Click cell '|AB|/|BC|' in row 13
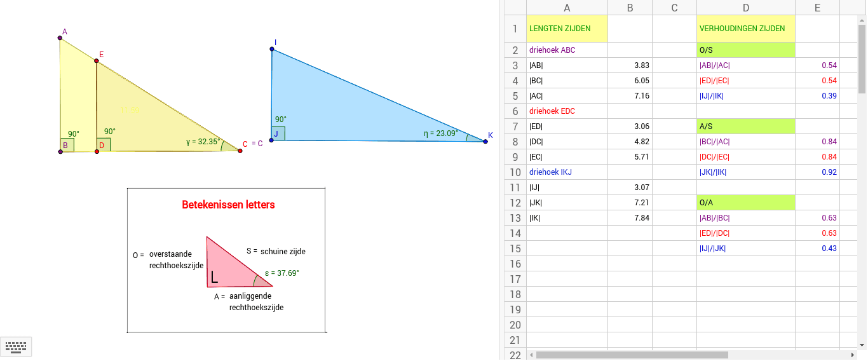This screenshot has width=868, height=361. [x=746, y=218]
